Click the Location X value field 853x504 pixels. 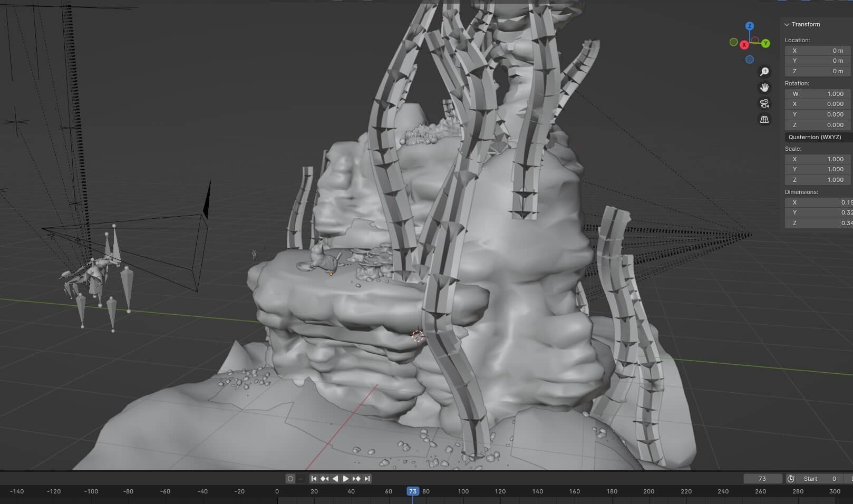(x=817, y=51)
